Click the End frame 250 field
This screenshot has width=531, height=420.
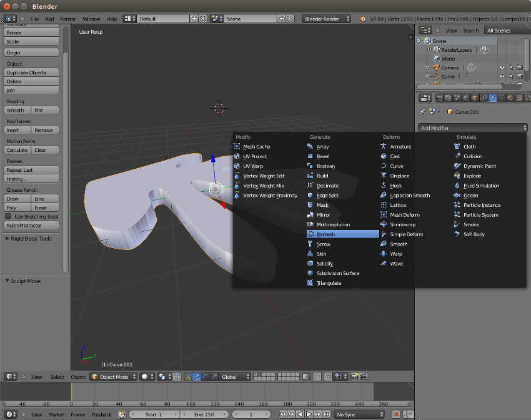click(x=204, y=414)
